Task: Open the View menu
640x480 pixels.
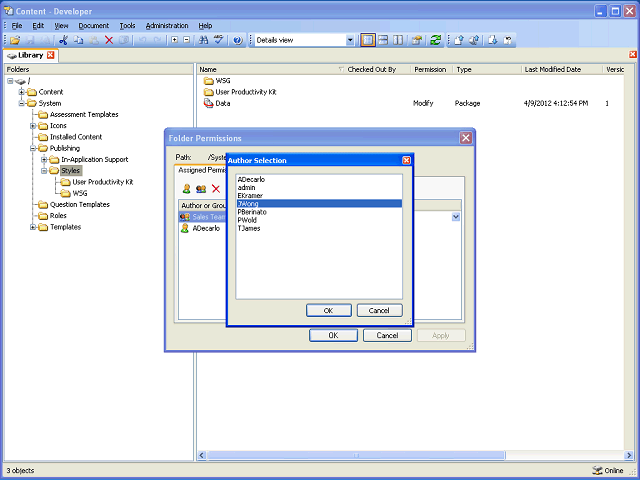Action: pos(61,26)
